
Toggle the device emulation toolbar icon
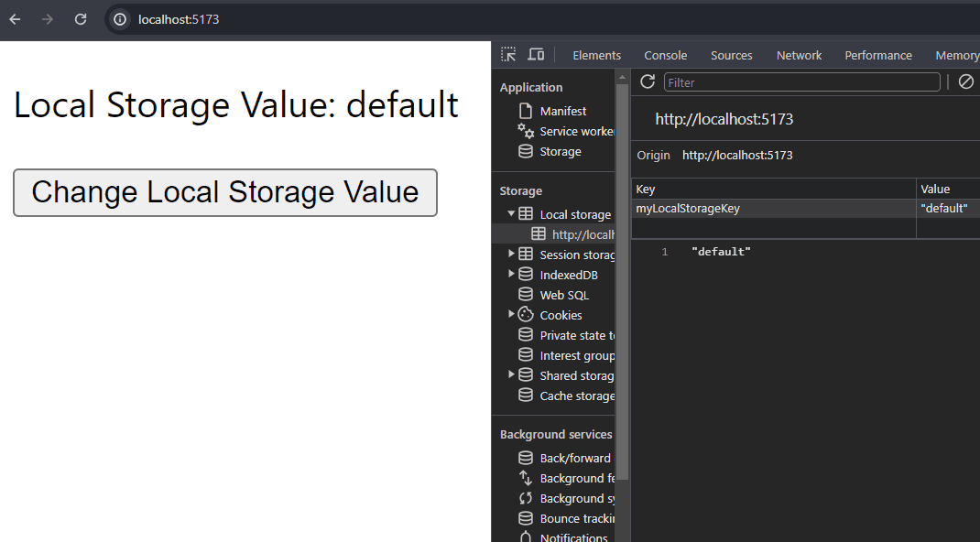coord(536,54)
